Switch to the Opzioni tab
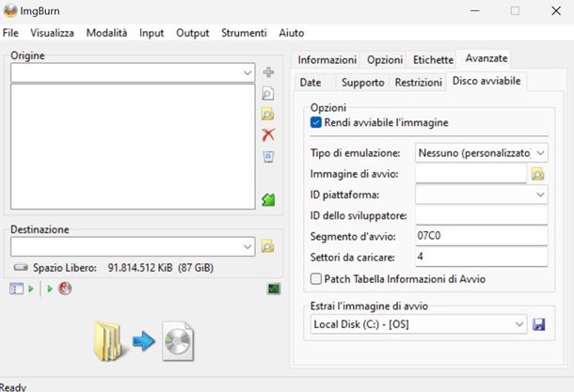Screen dimensions: 574x392 (x=385, y=59)
